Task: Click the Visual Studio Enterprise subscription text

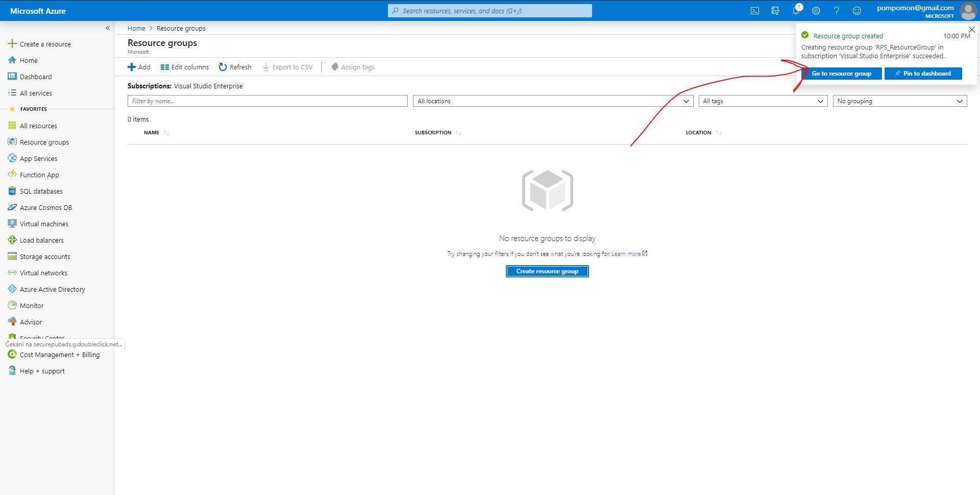Action: [x=208, y=86]
